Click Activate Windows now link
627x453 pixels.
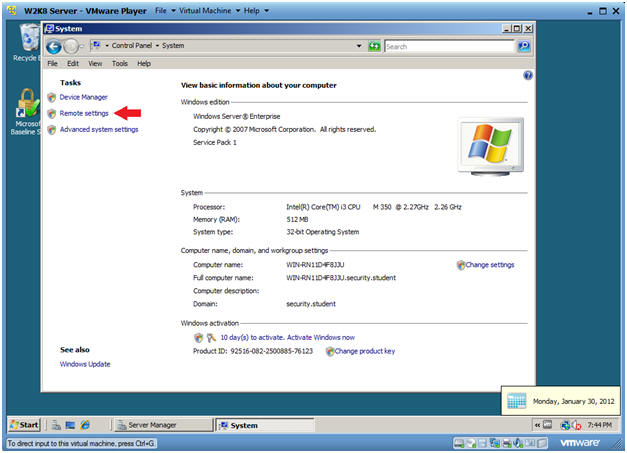coord(321,338)
